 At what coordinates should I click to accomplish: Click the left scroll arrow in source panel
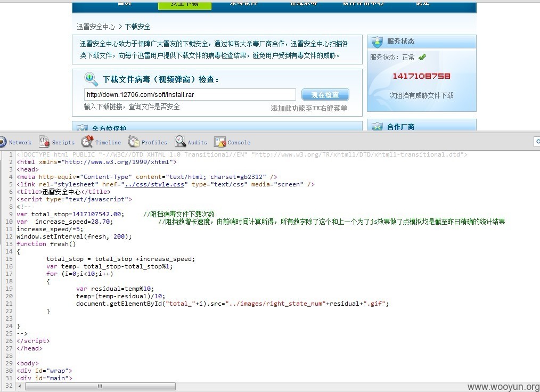[20, 386]
